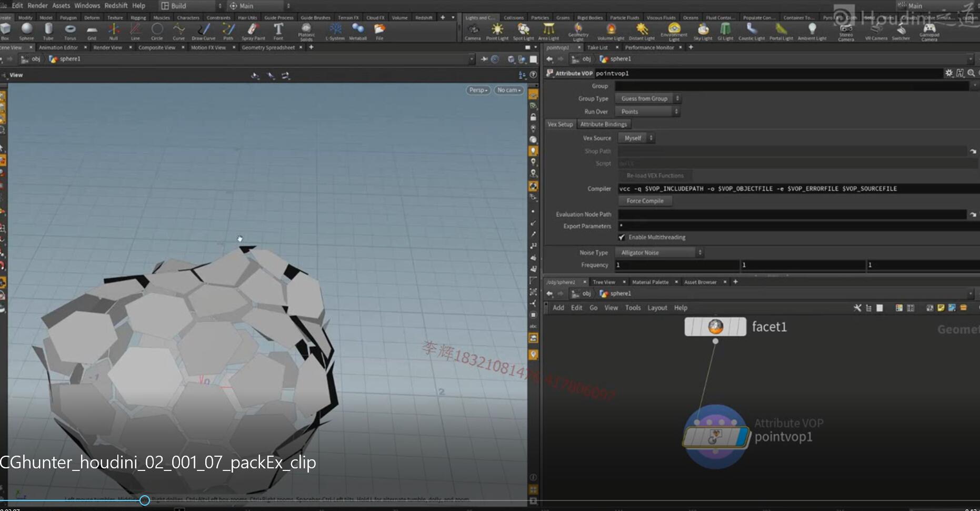
Task: Switch to Geometry Spreadsheet tab
Action: coord(268,47)
